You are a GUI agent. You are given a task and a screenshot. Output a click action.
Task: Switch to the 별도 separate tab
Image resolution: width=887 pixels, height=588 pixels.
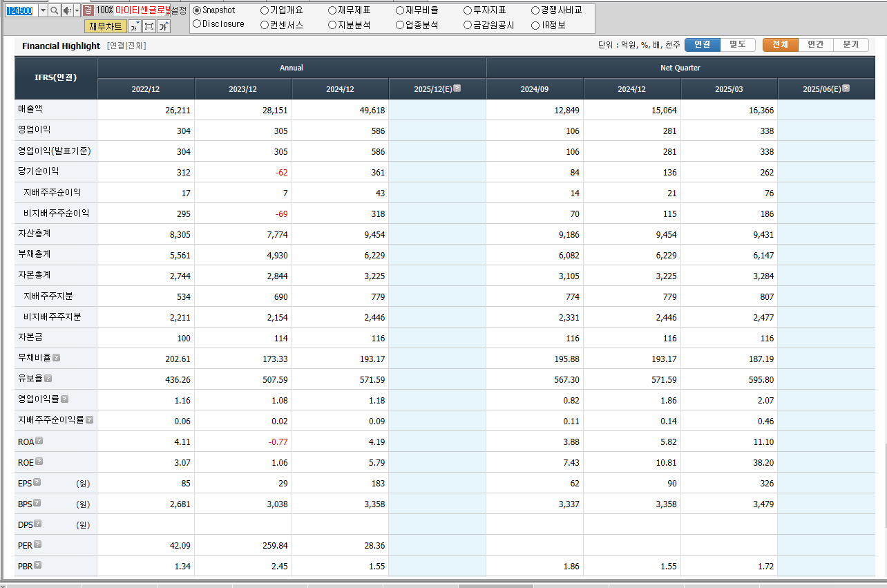coord(738,44)
